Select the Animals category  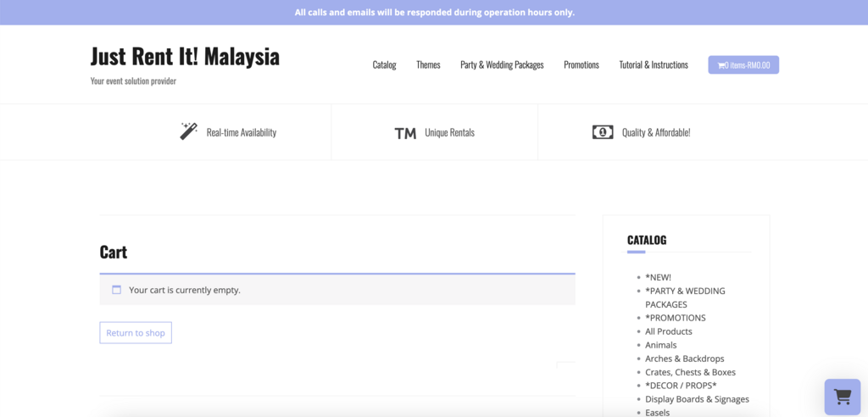click(x=660, y=345)
